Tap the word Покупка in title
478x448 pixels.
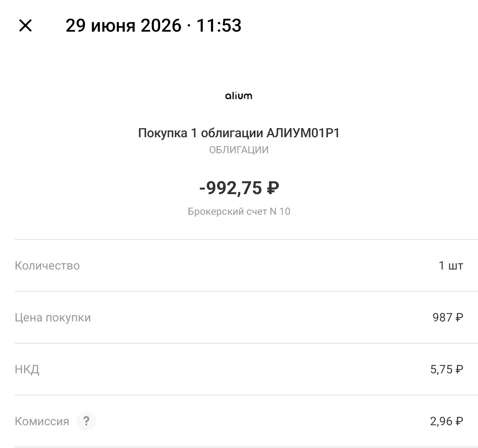pyautogui.click(x=163, y=133)
